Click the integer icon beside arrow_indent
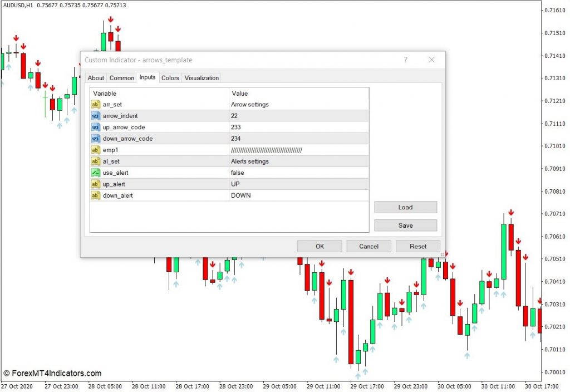The width and height of the screenshot is (570, 392). click(95, 116)
